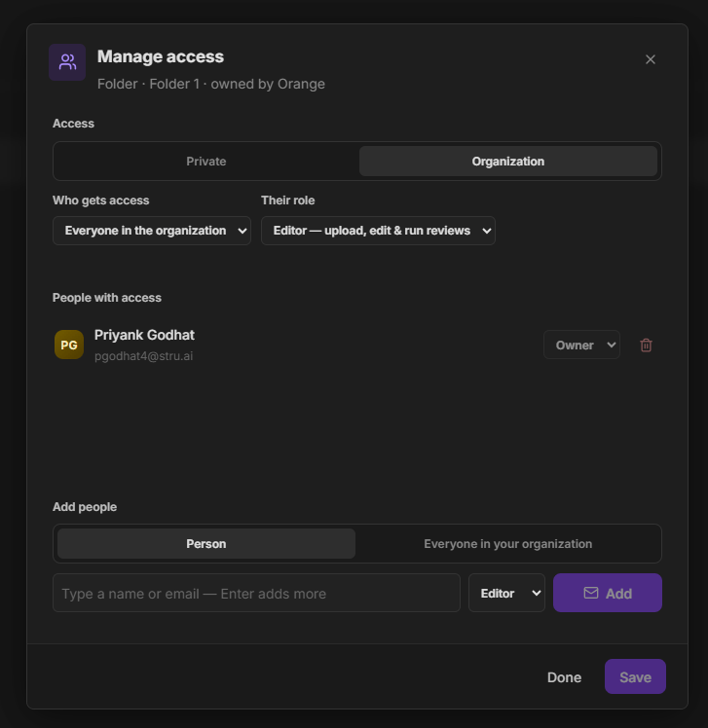This screenshot has width=708, height=728.
Task: Choose Everyone in your organization tab
Action: (x=507, y=544)
